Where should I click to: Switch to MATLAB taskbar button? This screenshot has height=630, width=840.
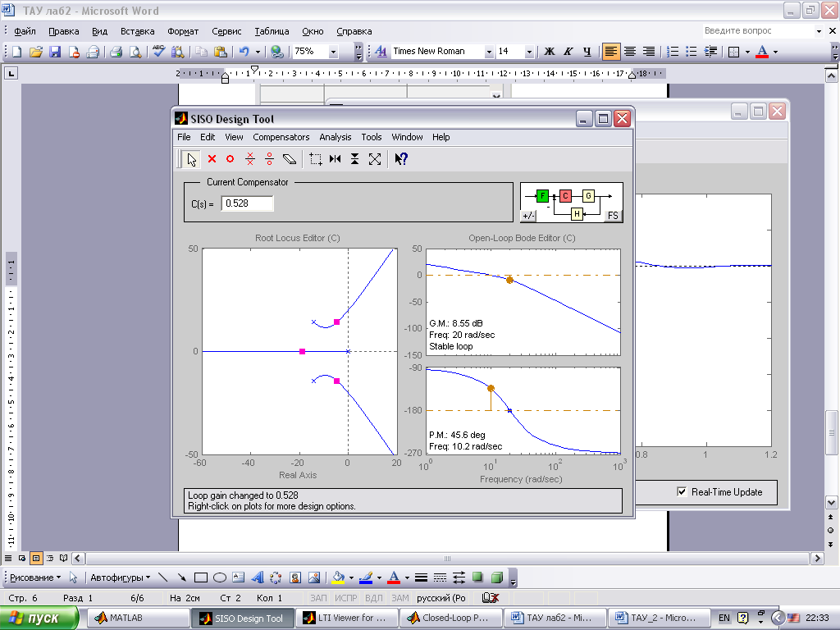136,618
